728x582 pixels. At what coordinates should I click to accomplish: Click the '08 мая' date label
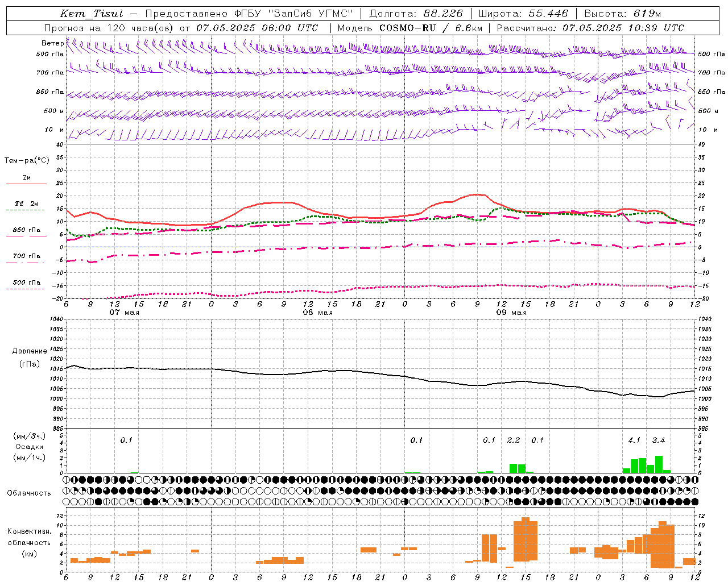(x=318, y=313)
